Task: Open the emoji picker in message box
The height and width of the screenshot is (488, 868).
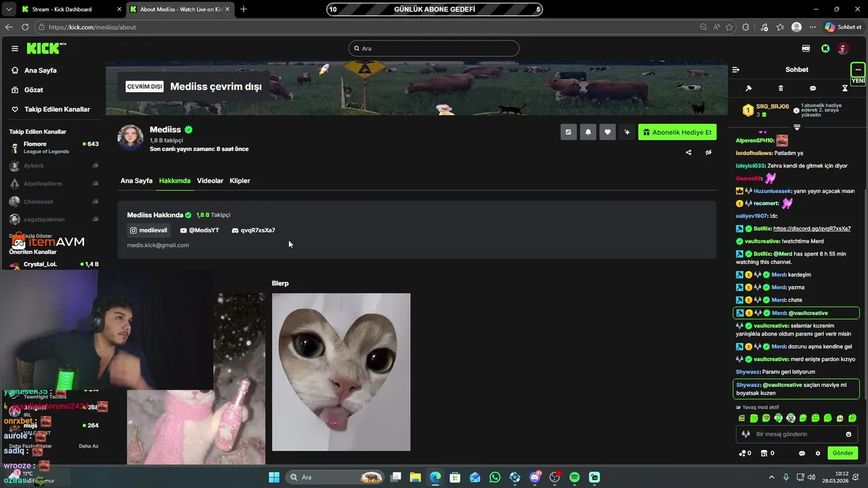Action: click(x=848, y=434)
